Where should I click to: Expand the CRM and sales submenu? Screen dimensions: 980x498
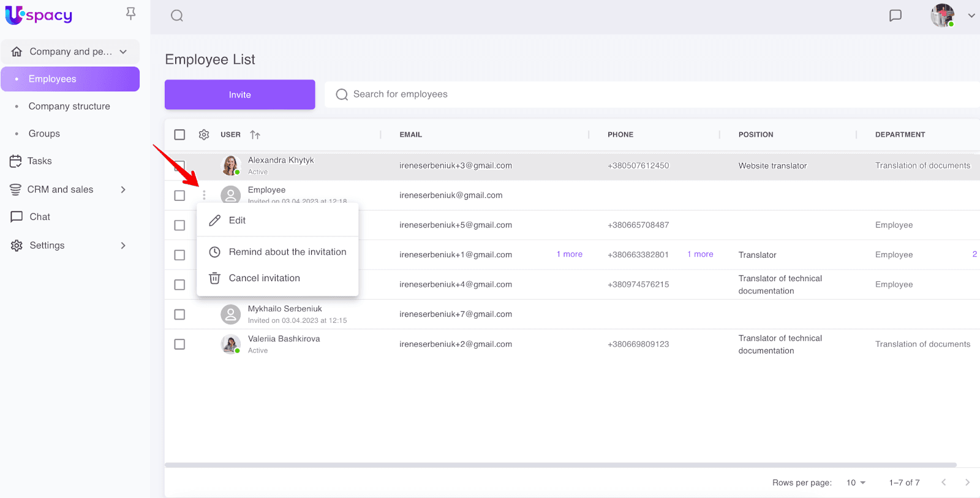click(x=123, y=190)
